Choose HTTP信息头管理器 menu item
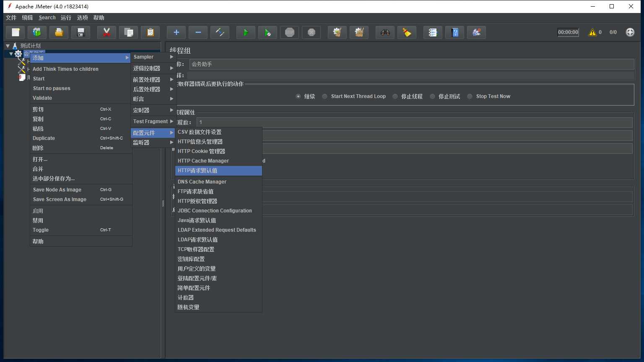 click(218, 142)
